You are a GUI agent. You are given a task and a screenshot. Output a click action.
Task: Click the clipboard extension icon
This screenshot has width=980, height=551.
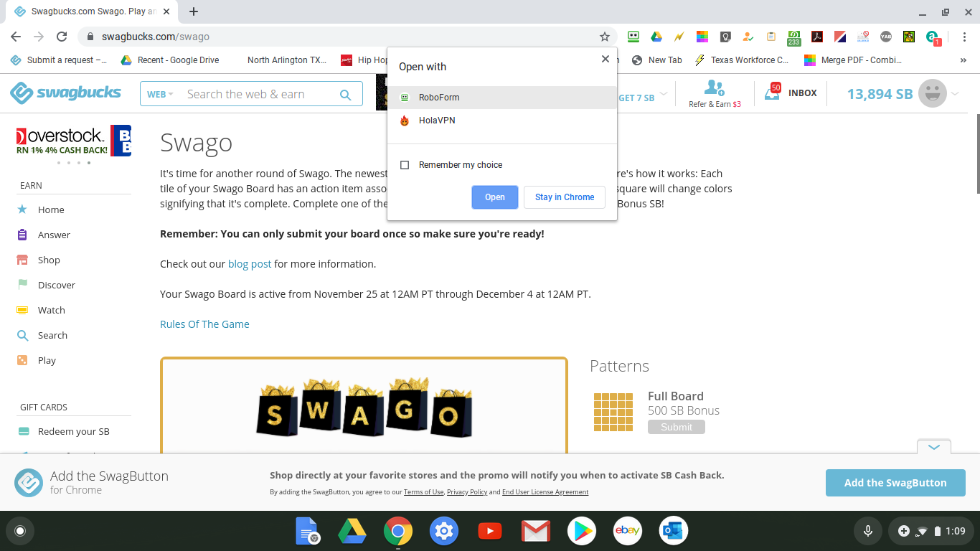(771, 37)
